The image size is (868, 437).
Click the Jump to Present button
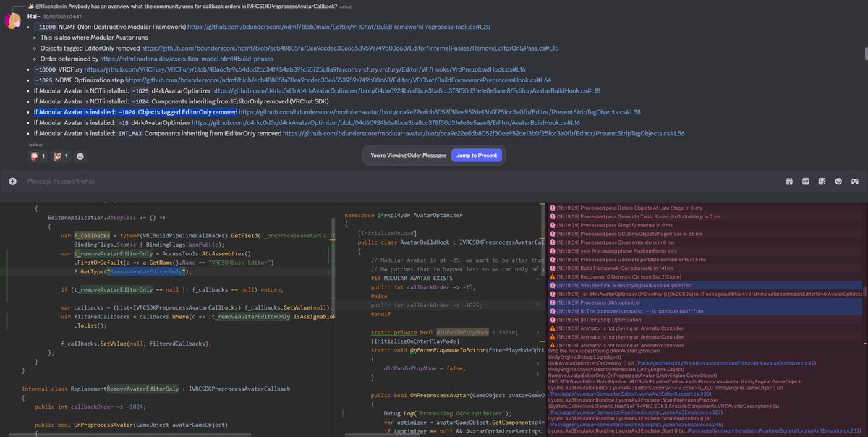tap(476, 155)
